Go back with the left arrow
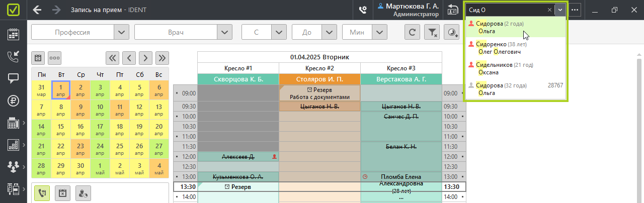 [37, 10]
